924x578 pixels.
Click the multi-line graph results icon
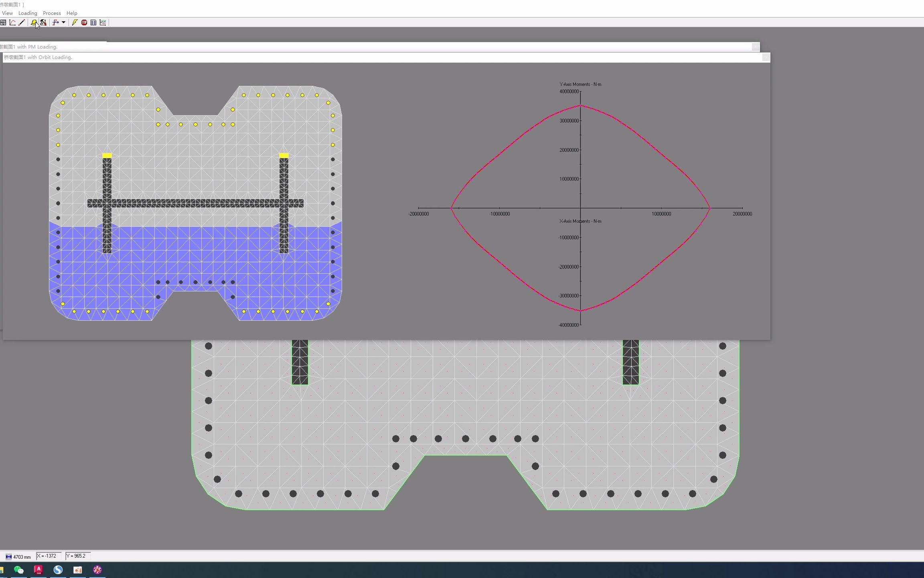point(103,22)
